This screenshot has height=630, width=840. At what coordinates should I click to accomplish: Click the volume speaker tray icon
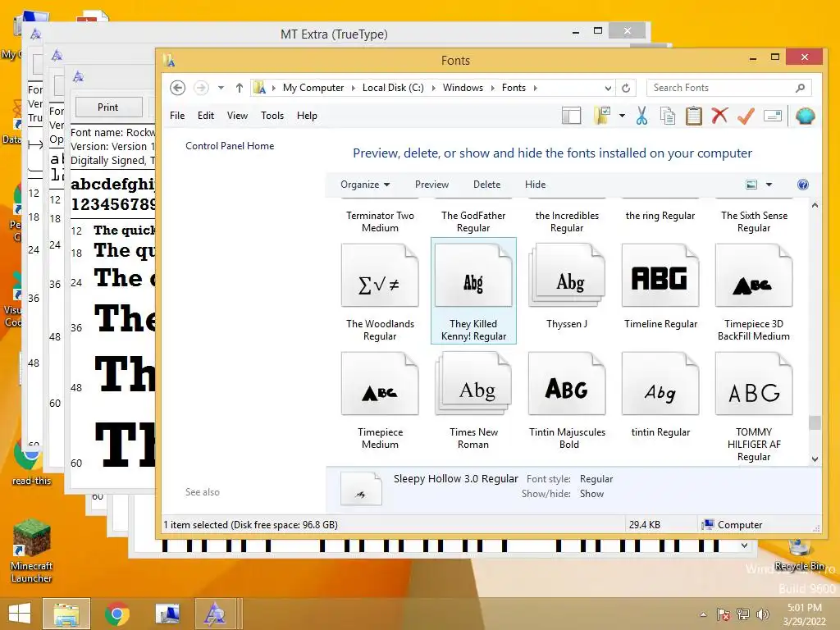762,614
